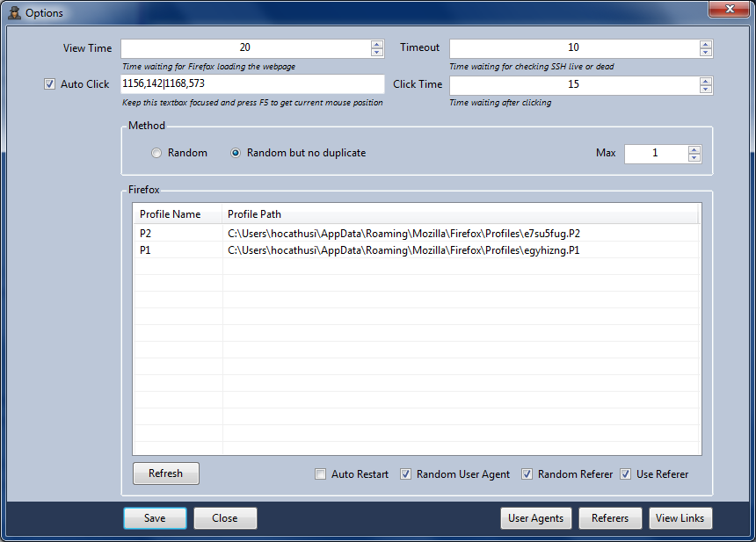The width and height of the screenshot is (756, 542).
Task: Click the View Time input field
Action: coord(245,48)
